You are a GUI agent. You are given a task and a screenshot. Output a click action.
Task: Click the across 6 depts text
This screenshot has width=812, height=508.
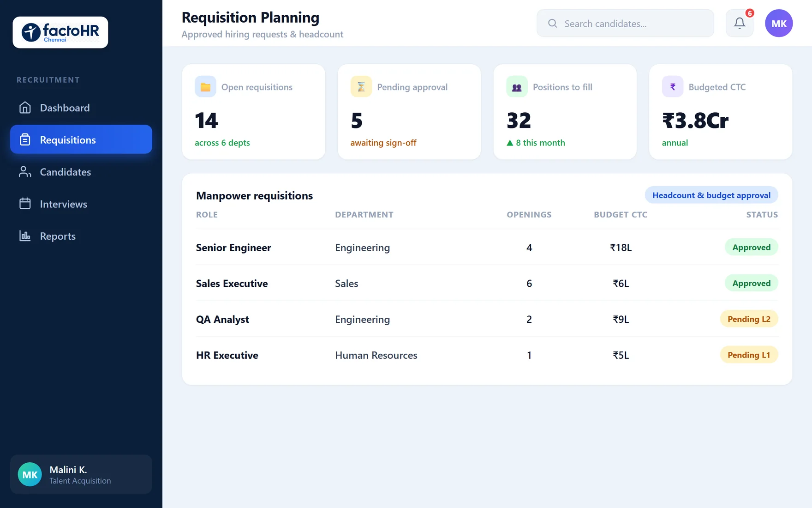point(222,143)
